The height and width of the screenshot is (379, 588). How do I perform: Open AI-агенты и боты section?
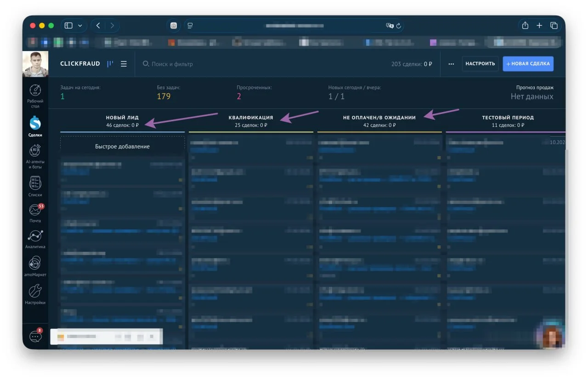pyautogui.click(x=35, y=157)
